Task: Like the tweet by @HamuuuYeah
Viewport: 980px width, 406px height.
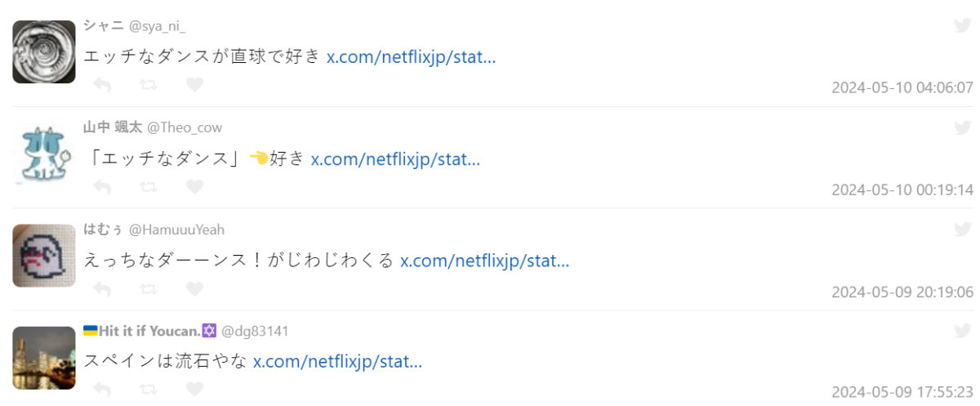Action: 194,289
